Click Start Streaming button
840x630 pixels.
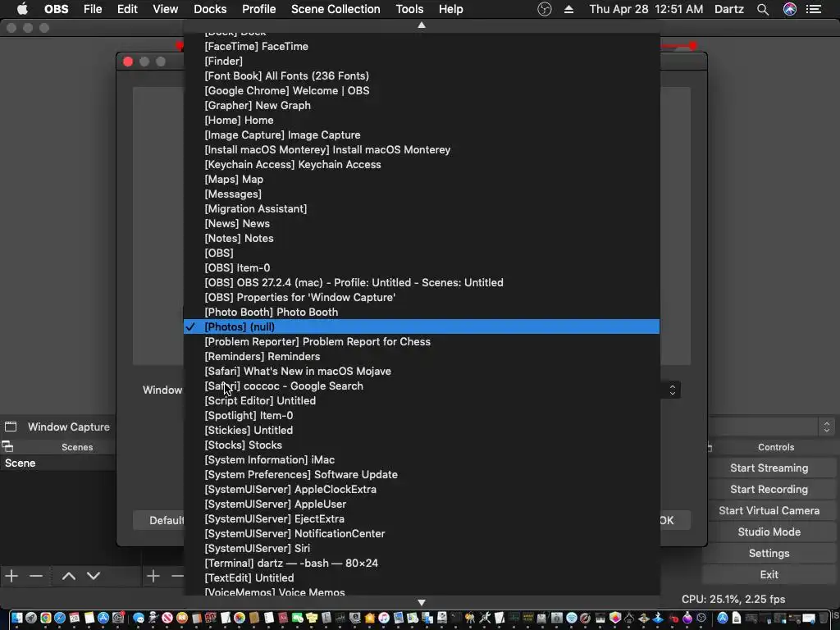(769, 468)
